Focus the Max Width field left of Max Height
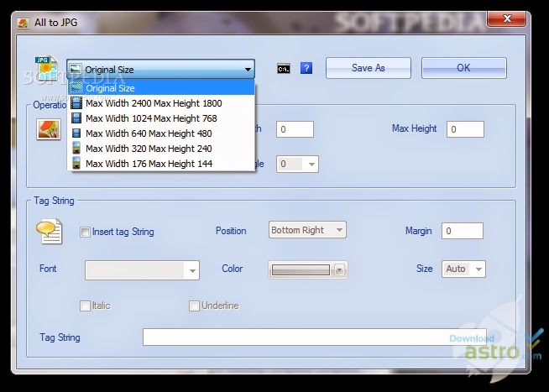Image resolution: width=549 pixels, height=392 pixels. 295,129
